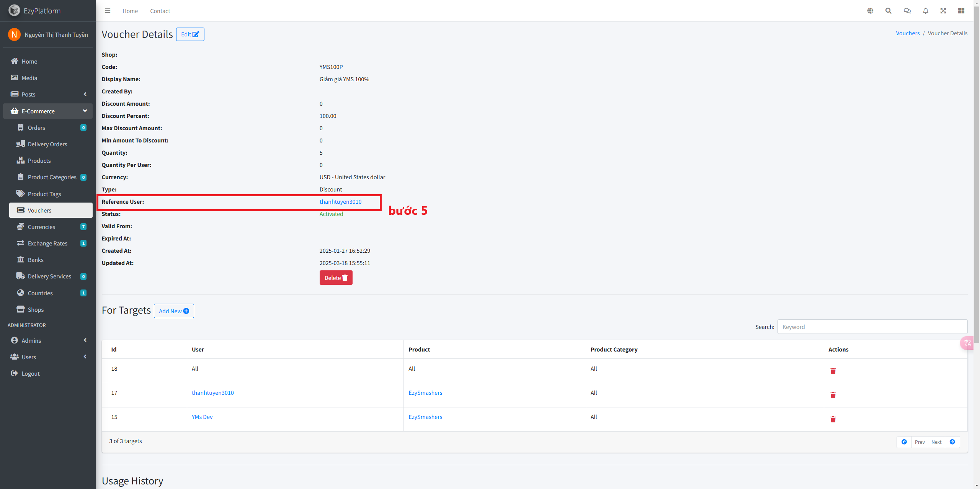Delete target row 15
The width and height of the screenshot is (980, 489).
pos(833,419)
